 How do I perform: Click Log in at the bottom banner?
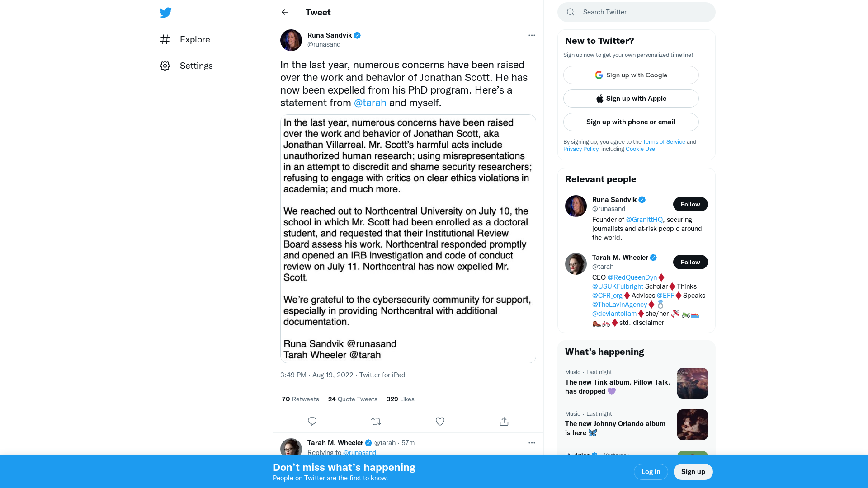[651, 471]
